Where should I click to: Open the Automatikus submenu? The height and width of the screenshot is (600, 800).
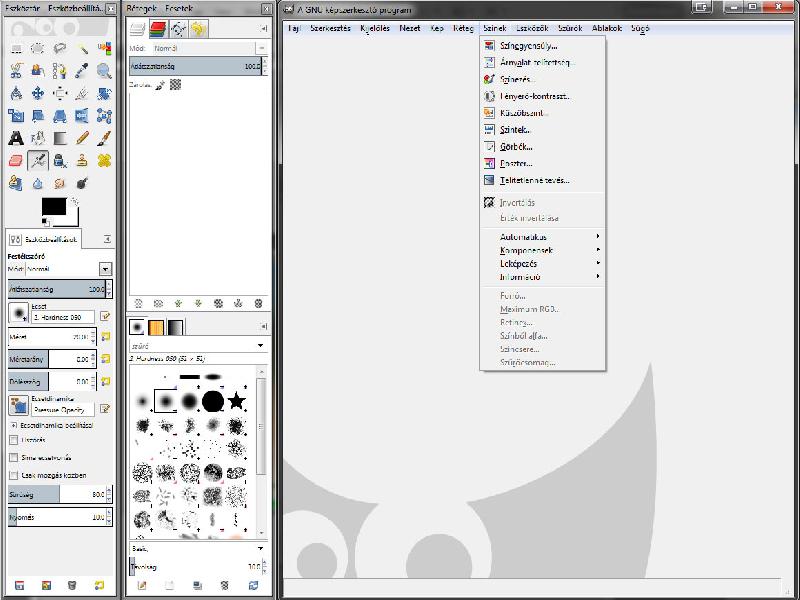[x=543, y=237]
